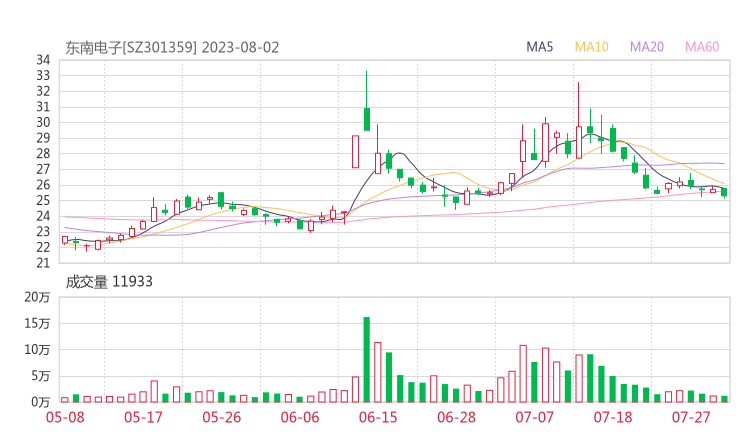Click the price axis value 34

43,60
